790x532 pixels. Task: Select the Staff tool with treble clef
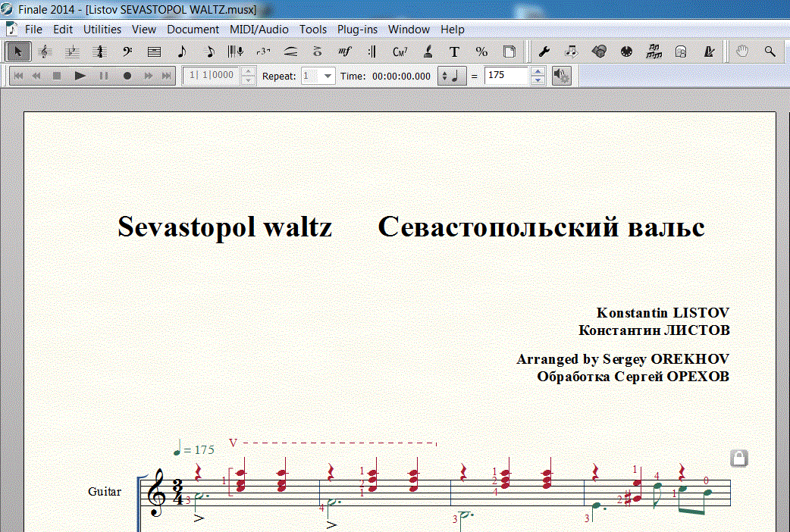coord(45,52)
